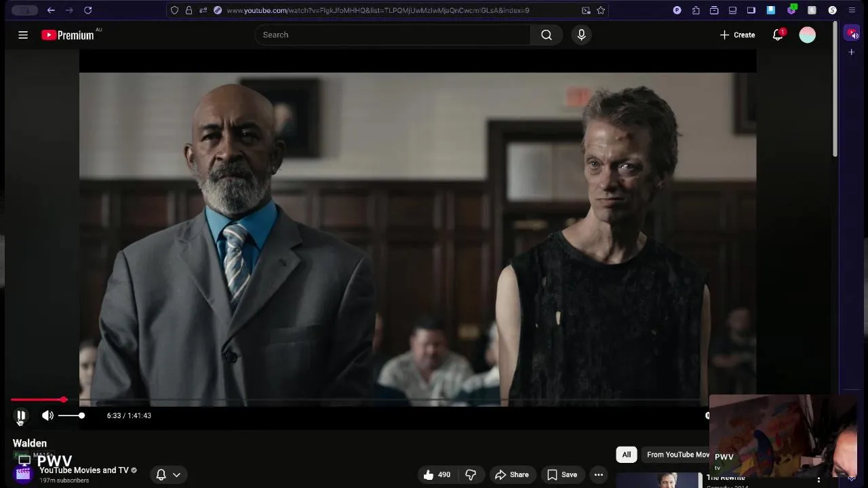Viewport: 868px width, 488px height.
Task: Open The Rewrite recommended thumbnail
Action: point(658,480)
